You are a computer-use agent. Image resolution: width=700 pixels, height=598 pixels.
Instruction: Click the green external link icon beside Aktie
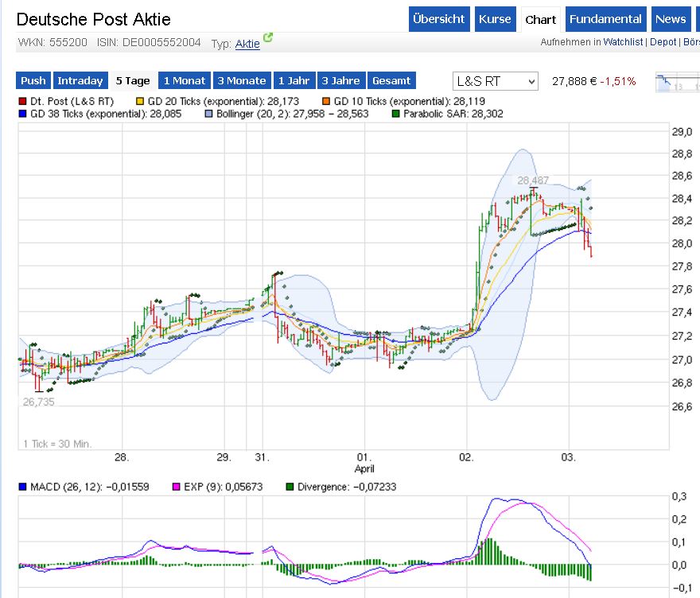[x=268, y=37]
